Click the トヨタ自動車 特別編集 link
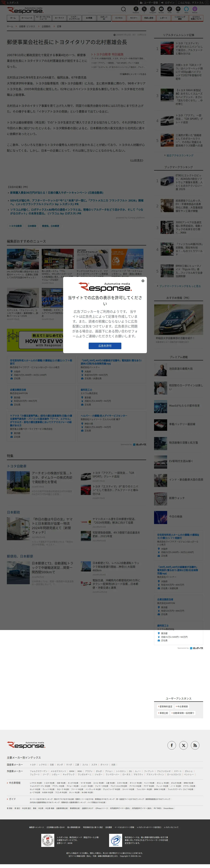210x868 pixels. click(x=107, y=54)
